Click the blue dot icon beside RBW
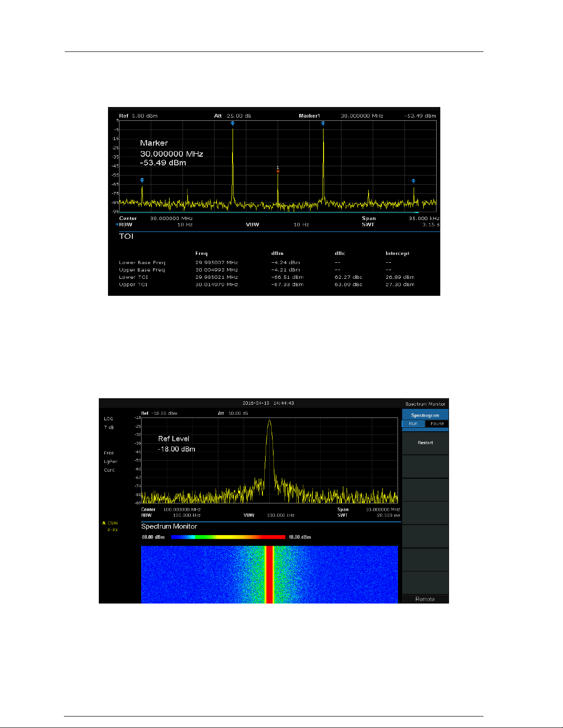Screen dimensions: 563x728 117,225
